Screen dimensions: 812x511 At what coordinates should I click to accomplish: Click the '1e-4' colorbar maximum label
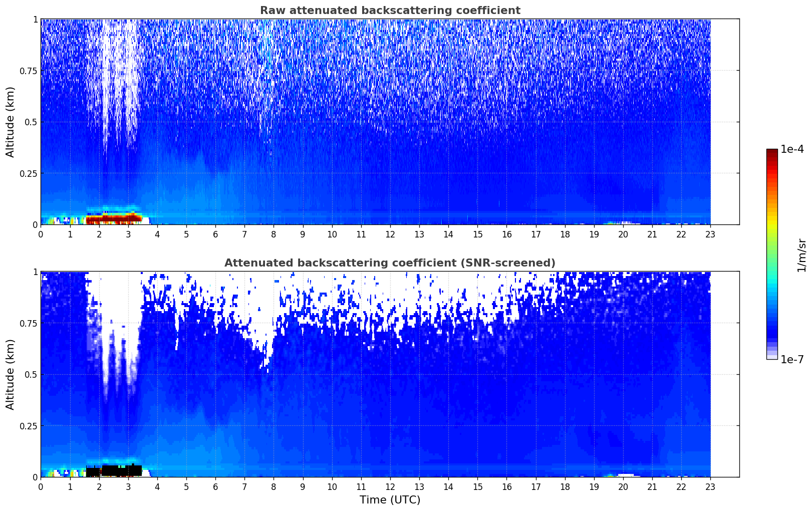click(x=792, y=150)
